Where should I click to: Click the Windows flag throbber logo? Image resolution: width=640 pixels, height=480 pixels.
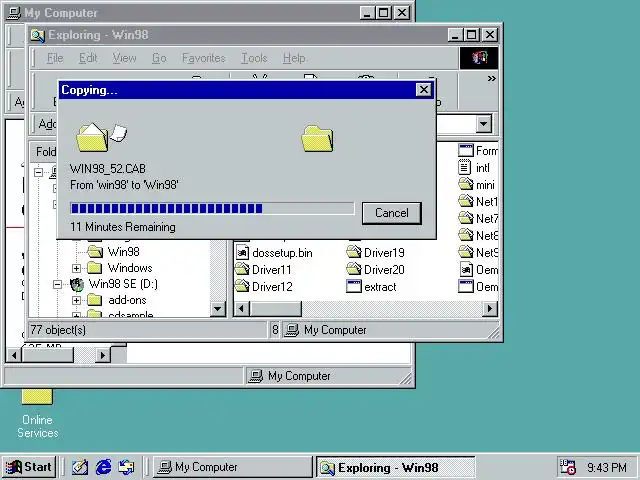(x=479, y=58)
